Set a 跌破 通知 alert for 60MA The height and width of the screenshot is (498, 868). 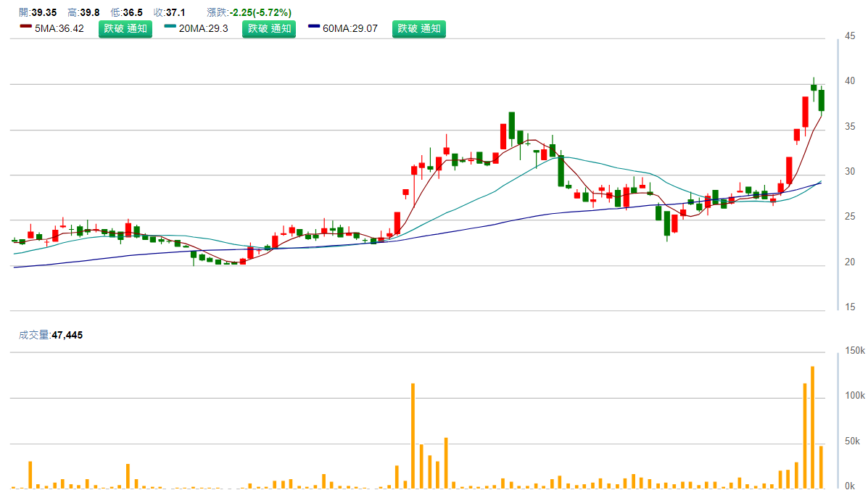tap(419, 29)
